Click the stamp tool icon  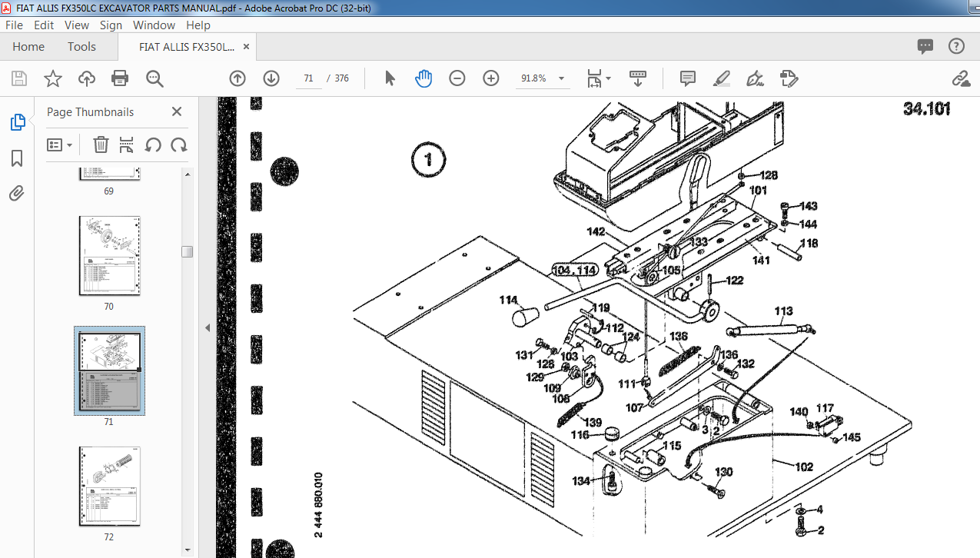[789, 78]
